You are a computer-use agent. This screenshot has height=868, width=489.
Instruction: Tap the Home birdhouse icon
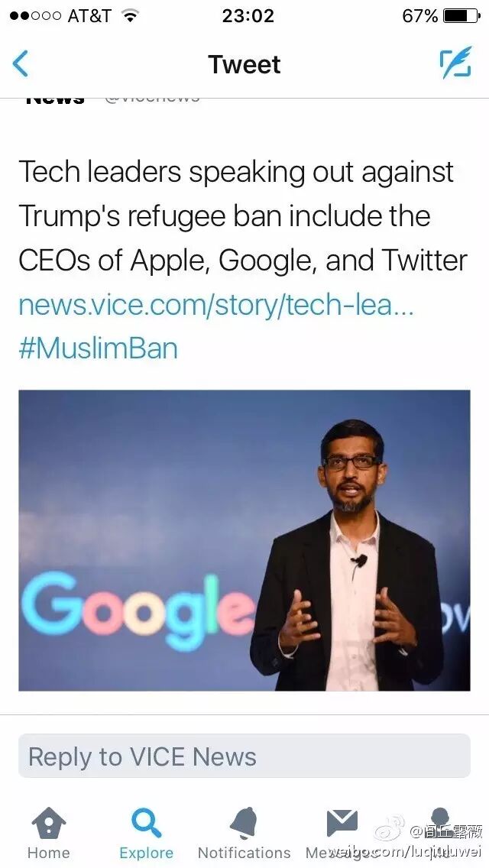[x=49, y=823]
